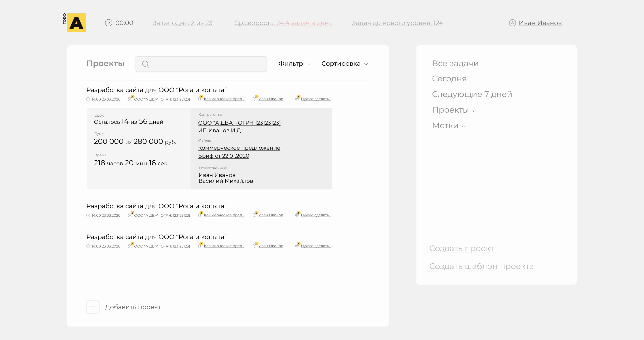Open the Фильтр dropdown
Viewport: 644px width, 340px height.
click(294, 64)
